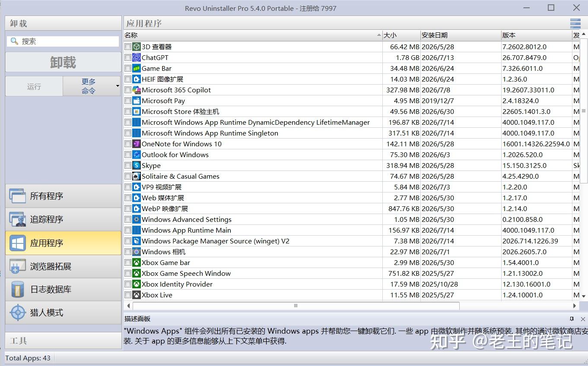
Task: Click the large 卸载 uninstall button
Action: [63, 63]
